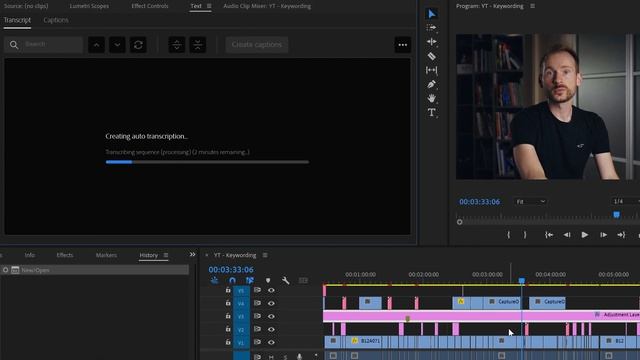Click the Mark In bracket button
Image resolution: width=640 pixels, height=360 pixels.
508,235
